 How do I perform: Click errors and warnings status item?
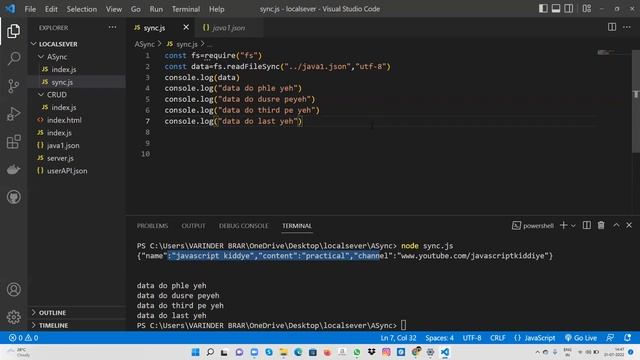(23, 338)
